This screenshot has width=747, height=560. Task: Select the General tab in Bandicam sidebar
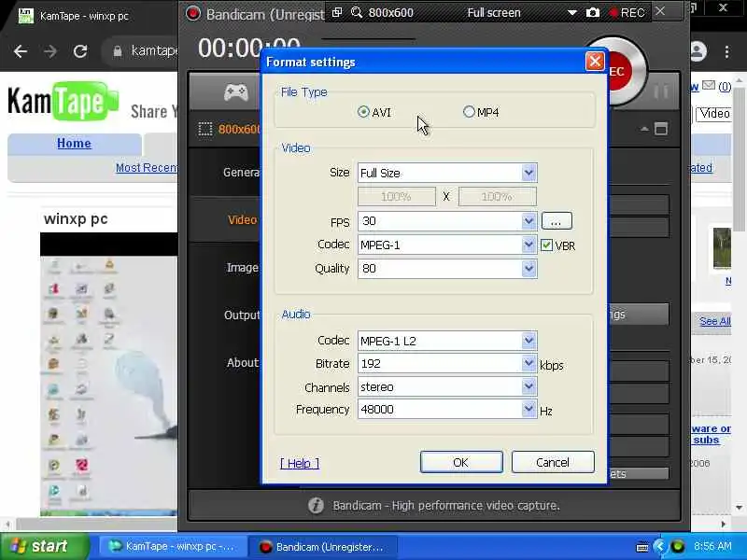242,173
